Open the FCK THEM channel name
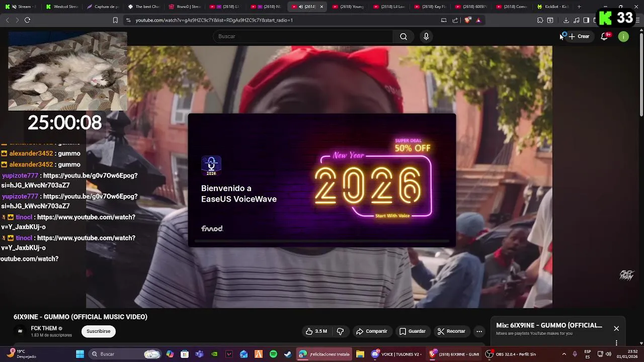The image size is (644, 362). coord(44,328)
